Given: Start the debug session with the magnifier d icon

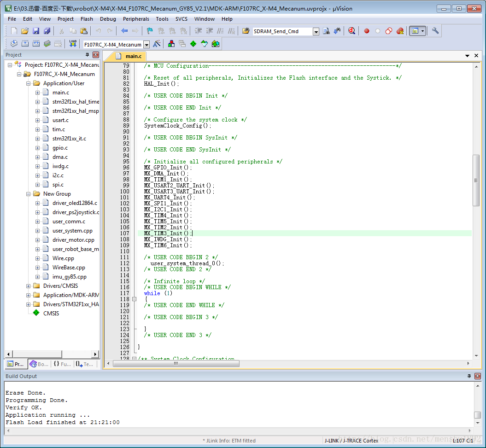Looking at the screenshot, I should pos(351,31).
